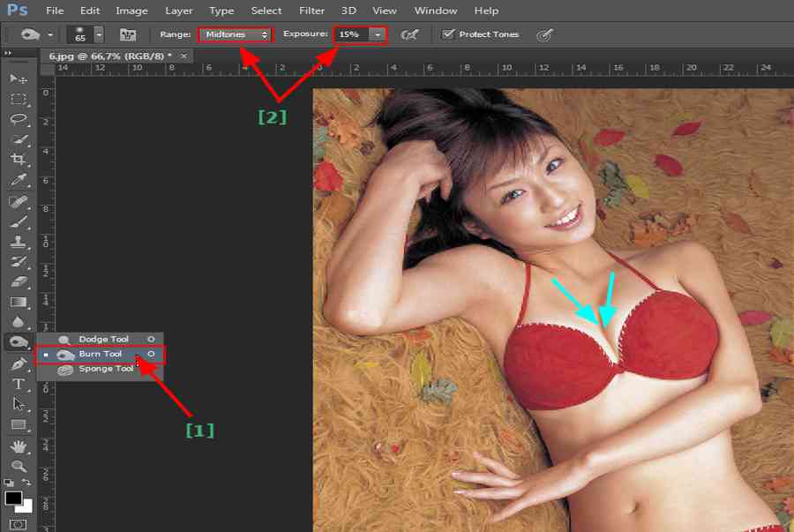Click the Photoshop Ps logo
The width and height of the screenshot is (794, 532).
(18, 10)
